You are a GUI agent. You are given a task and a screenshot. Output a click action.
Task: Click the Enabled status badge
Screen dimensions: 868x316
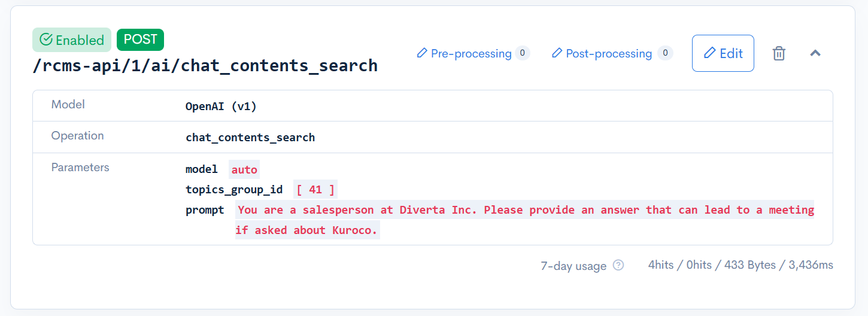(72, 40)
